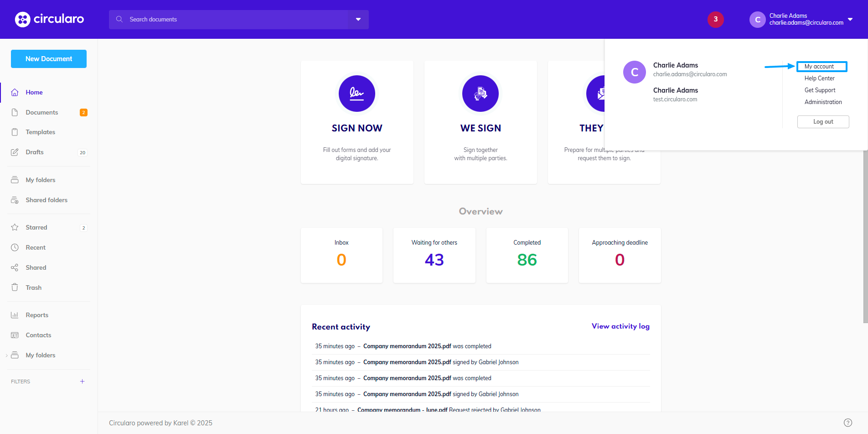This screenshot has width=868, height=434.
Task: Click the New Document button
Action: pos(49,59)
